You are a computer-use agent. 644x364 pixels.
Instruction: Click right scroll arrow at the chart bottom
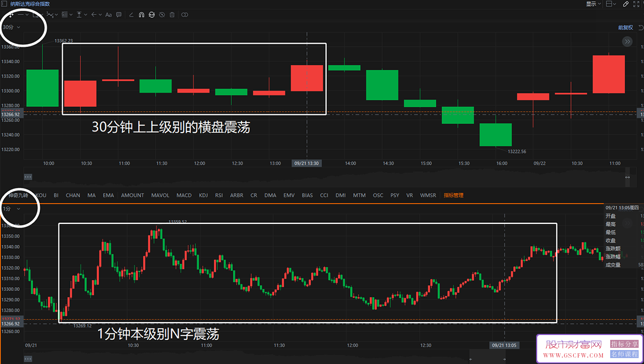(x=504, y=359)
